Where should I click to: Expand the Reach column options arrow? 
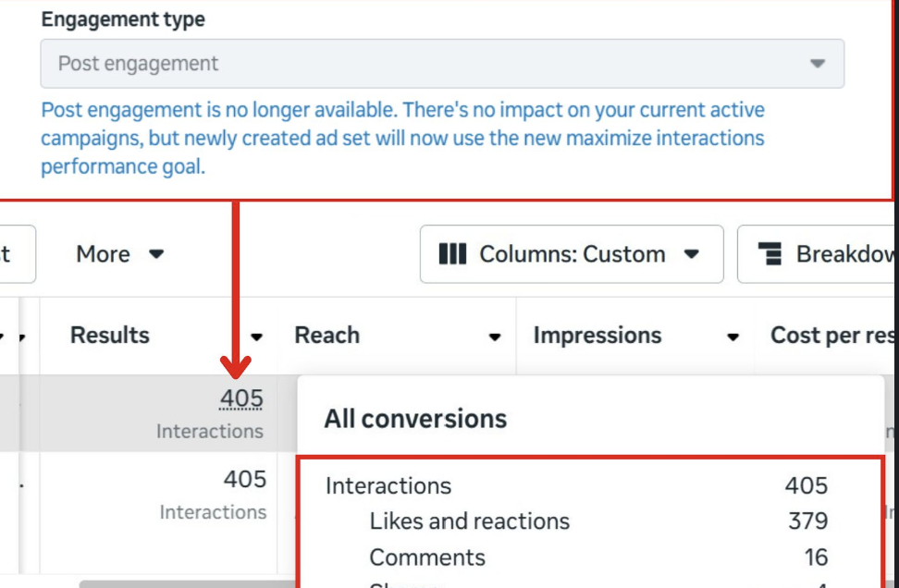pos(495,337)
